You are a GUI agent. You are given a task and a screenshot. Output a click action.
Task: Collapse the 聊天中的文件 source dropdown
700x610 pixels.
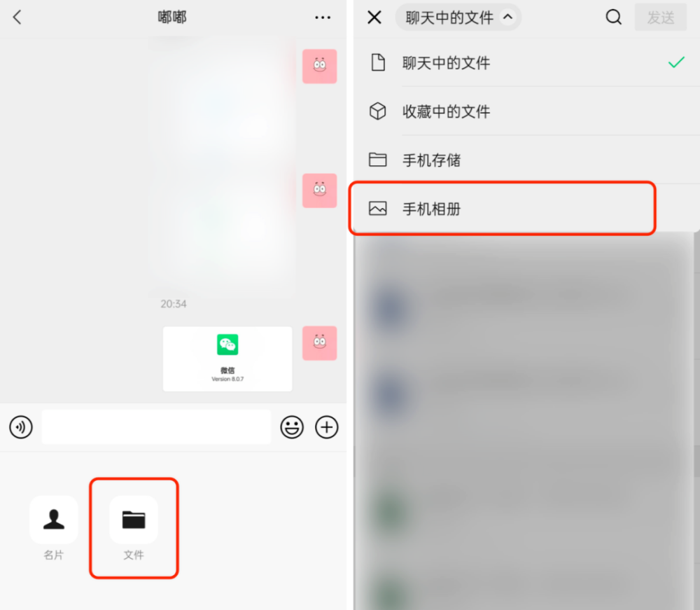pyautogui.click(x=458, y=18)
